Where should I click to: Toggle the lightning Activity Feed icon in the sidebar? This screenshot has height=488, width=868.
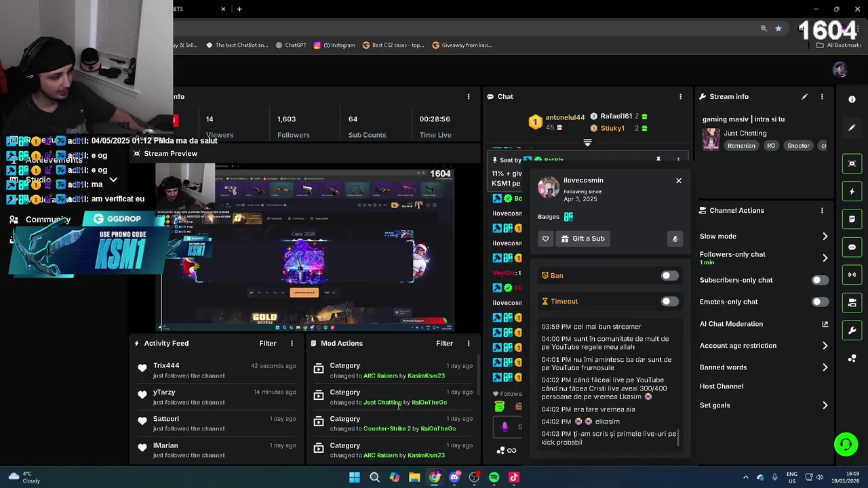(x=852, y=192)
